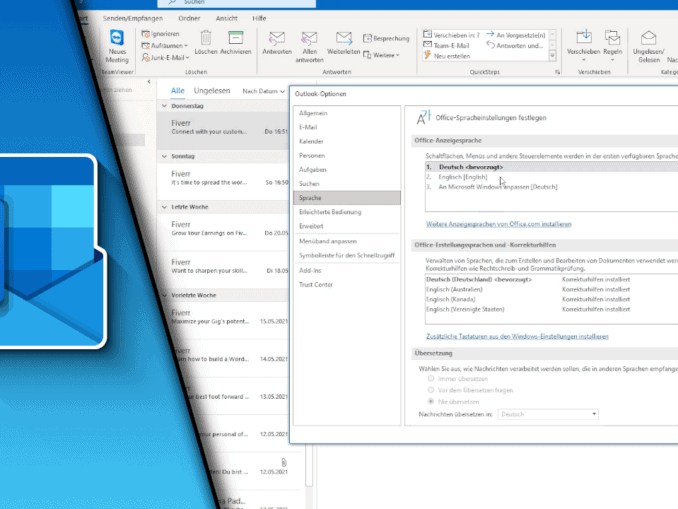The image size is (678, 509).
Task: Expand the QuickSteps gallery list
Action: coord(552,56)
